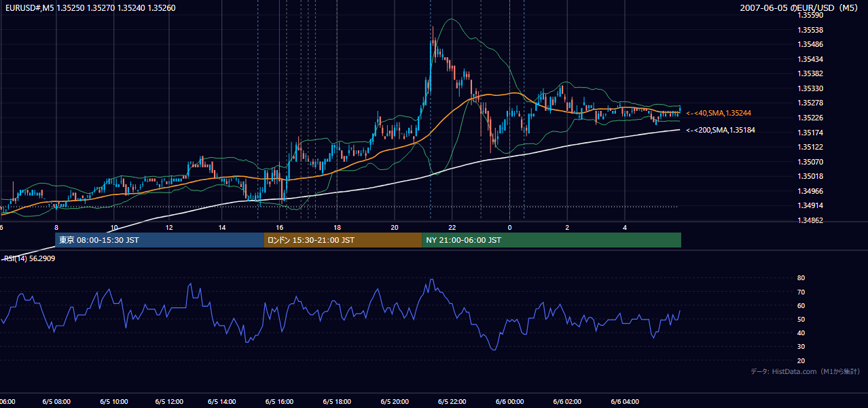Image resolution: width=868 pixels, height=408 pixels.
Task: Select the 1.35486 price level label
Action: point(811,45)
